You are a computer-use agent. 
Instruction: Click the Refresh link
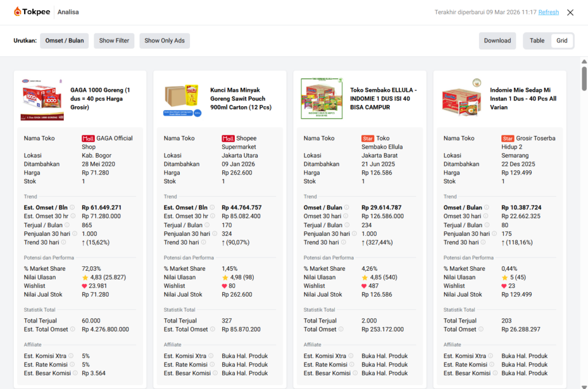(548, 12)
